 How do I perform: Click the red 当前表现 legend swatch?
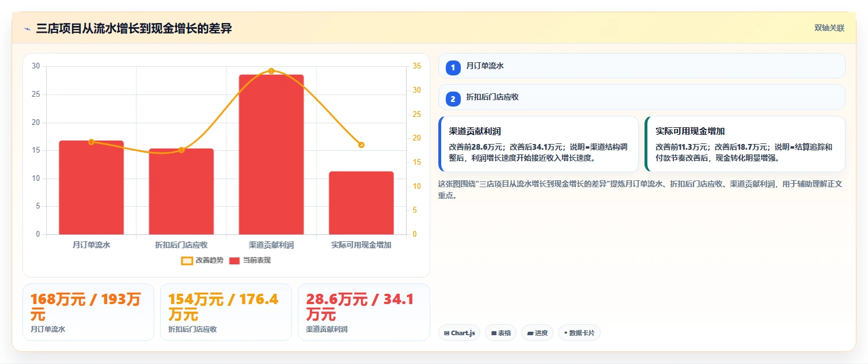point(234,260)
